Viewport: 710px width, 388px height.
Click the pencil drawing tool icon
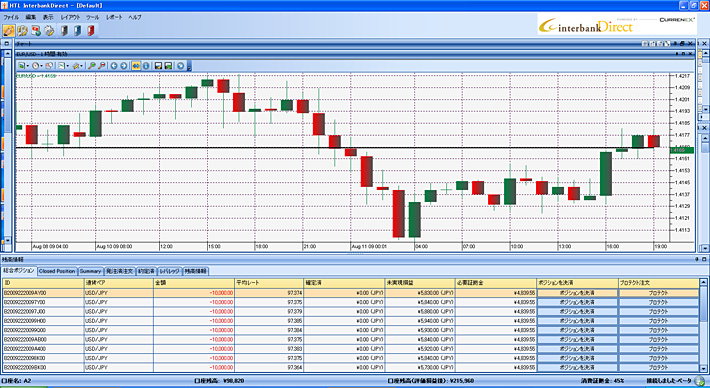pos(76,66)
